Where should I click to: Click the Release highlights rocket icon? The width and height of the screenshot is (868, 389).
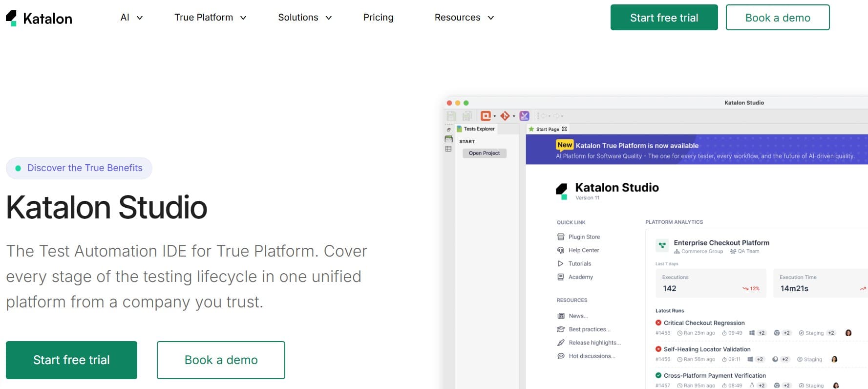point(561,343)
